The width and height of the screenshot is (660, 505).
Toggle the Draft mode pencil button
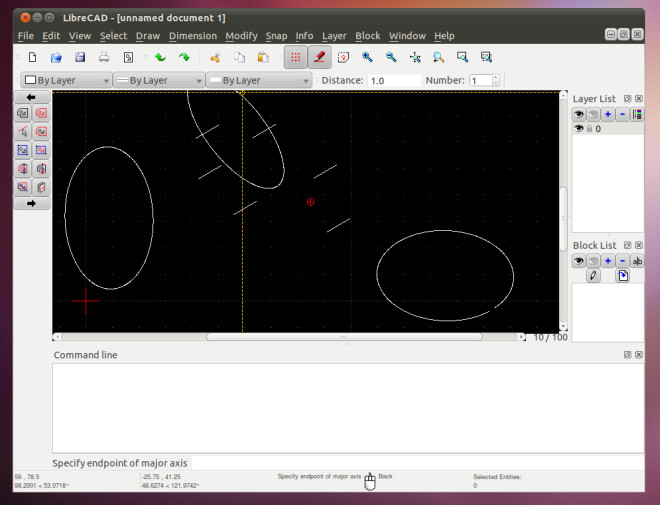tap(319, 58)
